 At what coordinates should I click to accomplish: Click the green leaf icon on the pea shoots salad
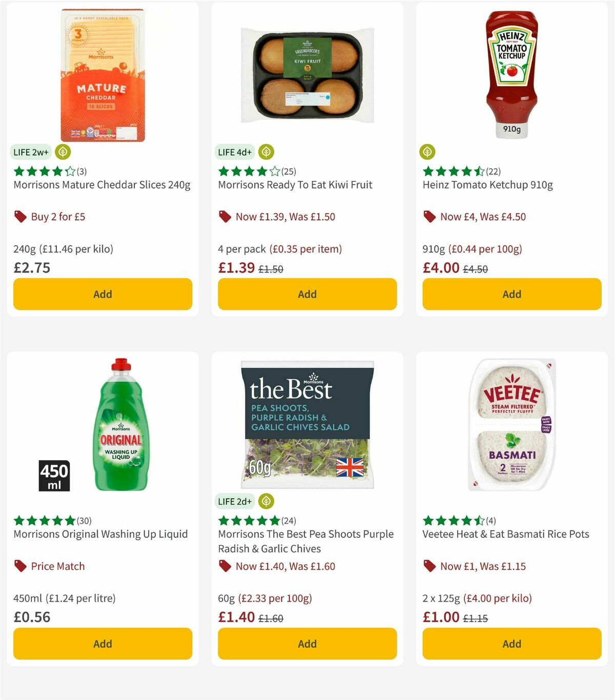266,501
